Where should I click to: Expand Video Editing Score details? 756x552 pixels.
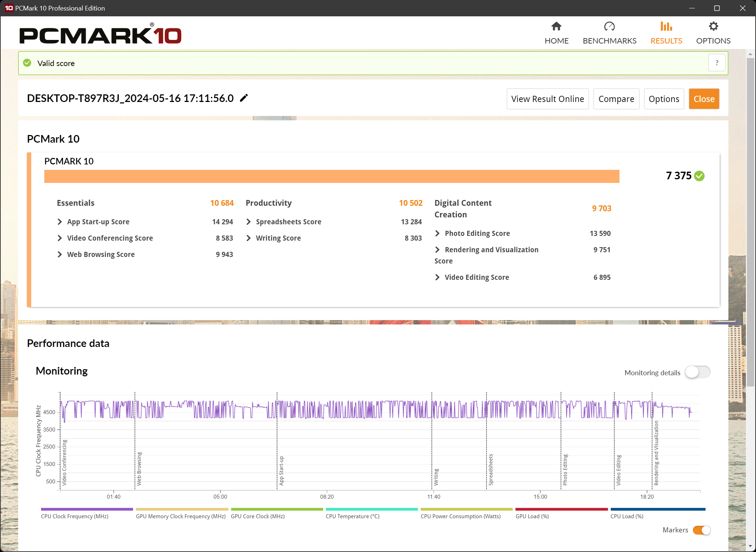tap(438, 277)
